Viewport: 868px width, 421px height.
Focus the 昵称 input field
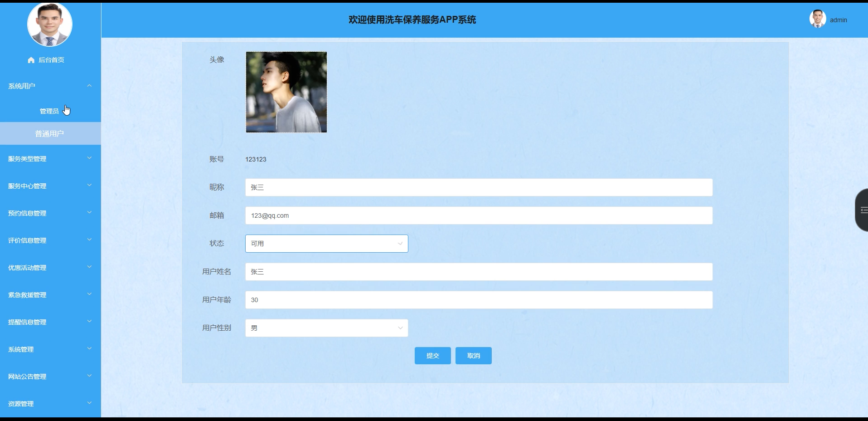click(479, 187)
